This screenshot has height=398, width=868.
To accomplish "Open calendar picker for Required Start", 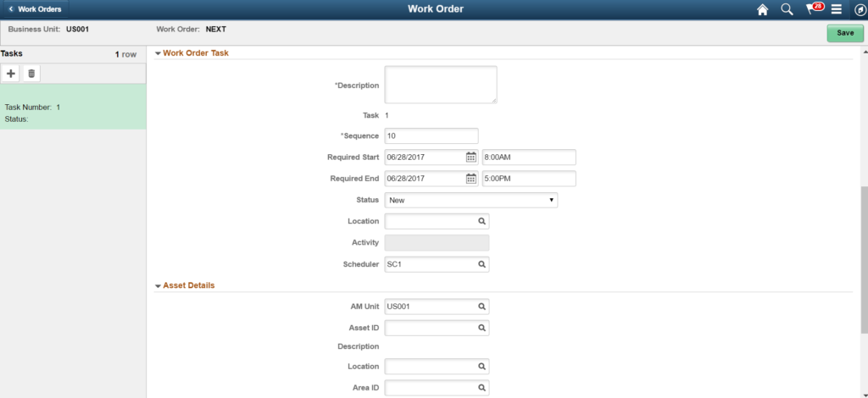I will click(471, 157).
